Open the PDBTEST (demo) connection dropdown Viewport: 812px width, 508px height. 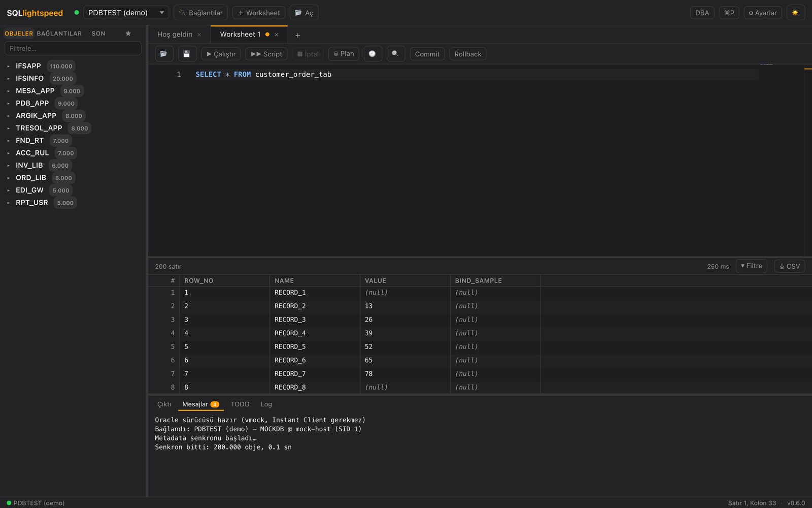click(x=126, y=13)
